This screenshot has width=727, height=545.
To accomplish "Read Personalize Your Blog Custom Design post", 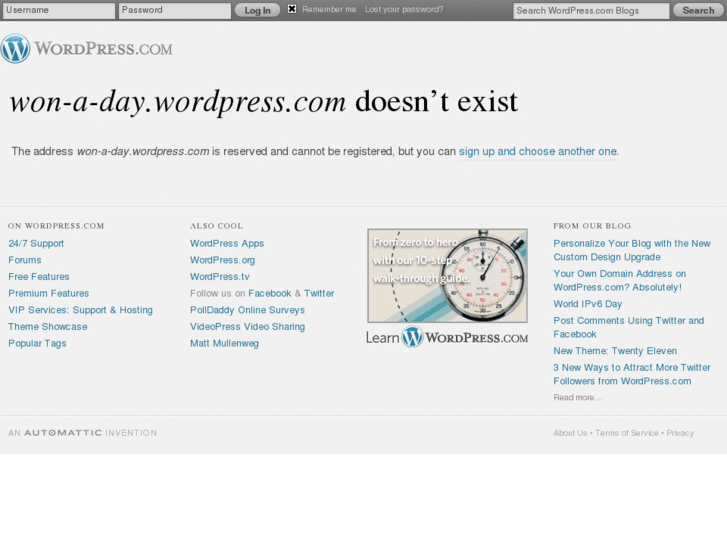I will tap(631, 250).
